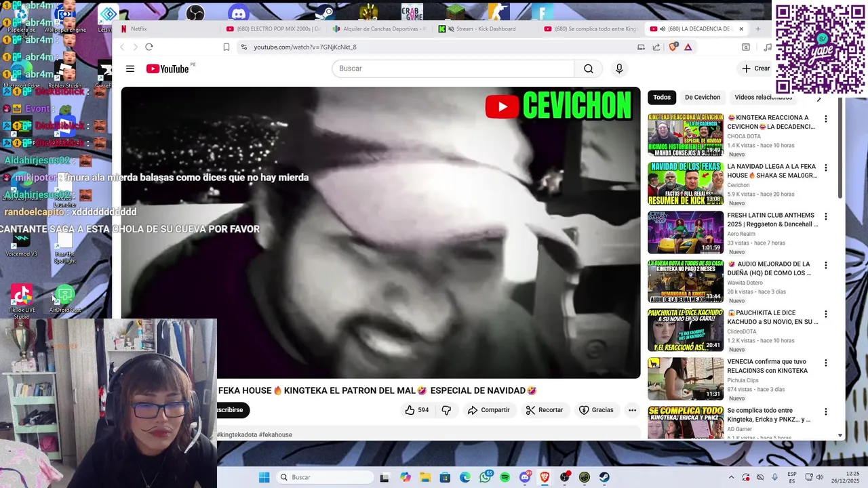Open options for PAUCHIKITA LE DICE KACHUDO video
Screen dimensions: 868x488
click(x=825, y=314)
